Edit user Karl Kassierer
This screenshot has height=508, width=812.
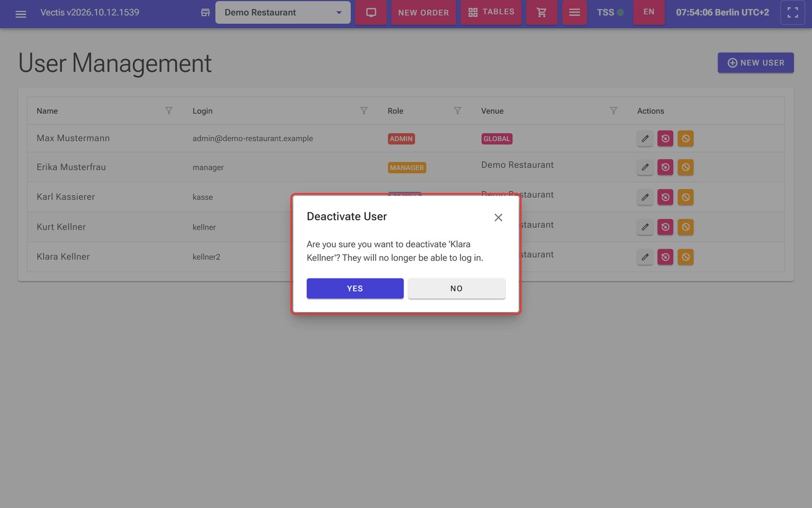pyautogui.click(x=645, y=197)
